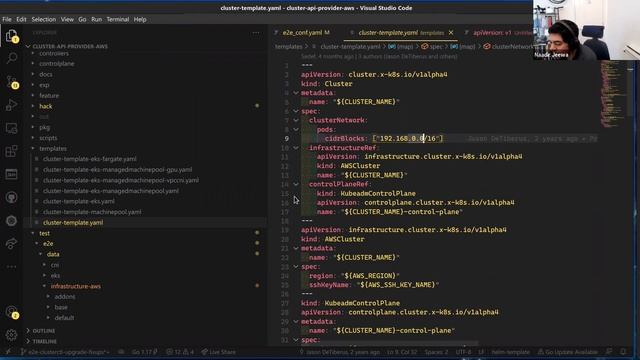Open cluster-template-machinepool.yaml file

point(92,212)
